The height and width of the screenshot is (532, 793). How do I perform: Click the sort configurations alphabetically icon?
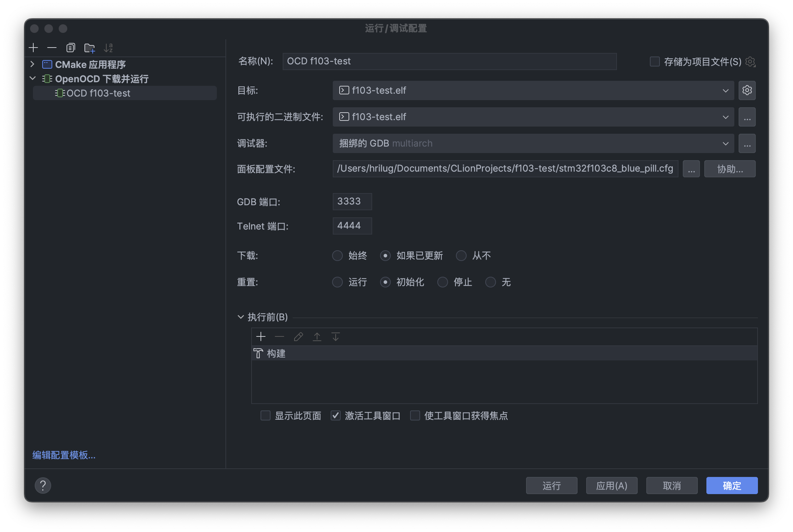pyautogui.click(x=108, y=48)
